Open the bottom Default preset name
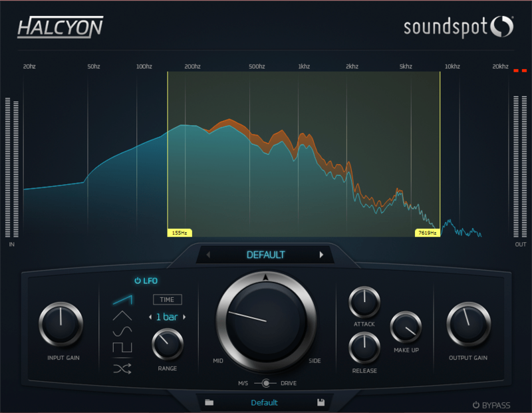 pos(264,402)
